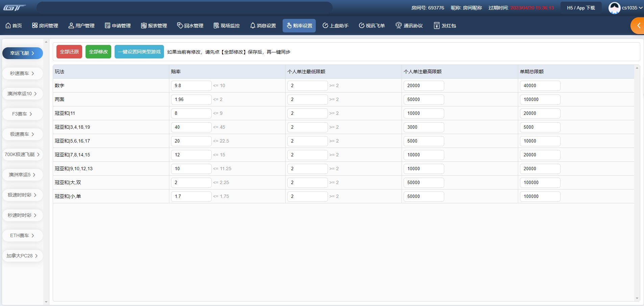The height and width of the screenshot is (306, 644).
Task: Open 房间管理 room management
Action: (x=45, y=26)
